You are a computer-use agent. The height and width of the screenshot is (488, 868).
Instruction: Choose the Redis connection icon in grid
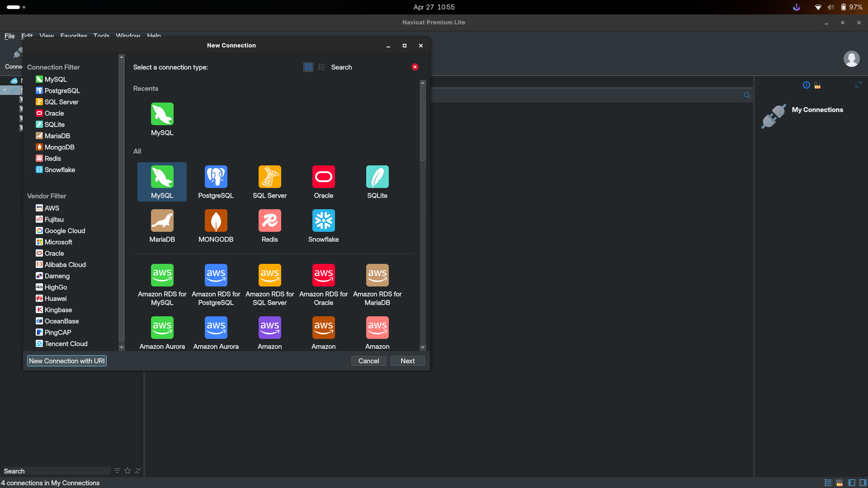pos(269,221)
